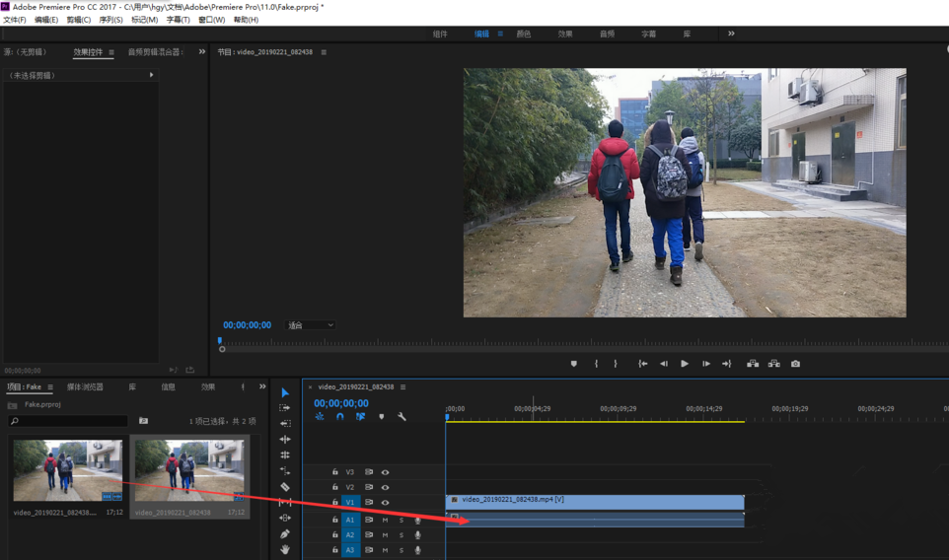Mute the A1 audio track
949x560 pixels.
pos(385,520)
